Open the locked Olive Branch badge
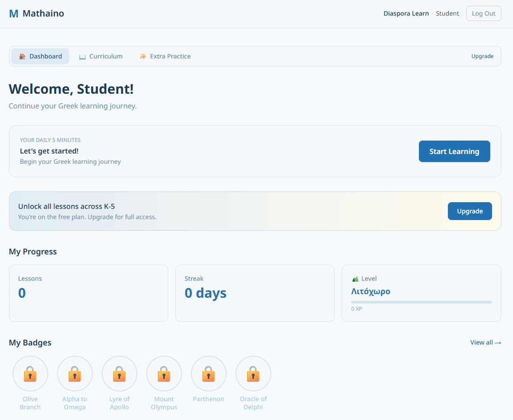 click(x=30, y=374)
